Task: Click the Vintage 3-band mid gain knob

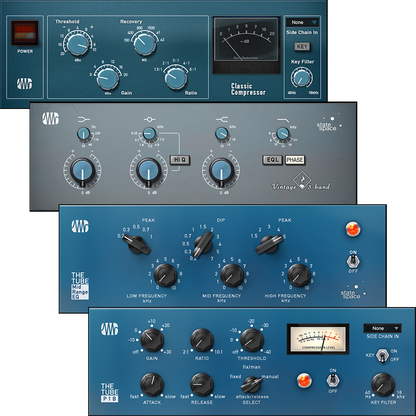Action: point(148,170)
